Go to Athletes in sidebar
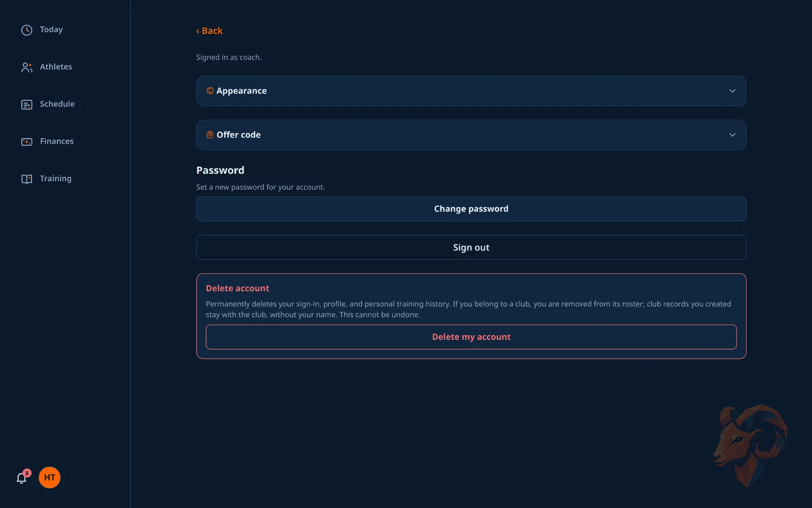812x508 pixels. coord(56,67)
